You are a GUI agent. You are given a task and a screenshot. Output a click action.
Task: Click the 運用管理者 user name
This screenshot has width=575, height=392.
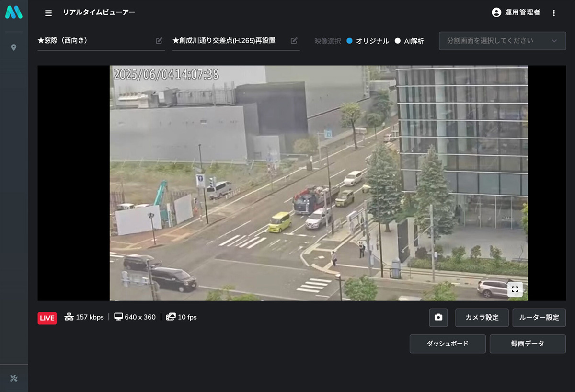pyautogui.click(x=523, y=12)
